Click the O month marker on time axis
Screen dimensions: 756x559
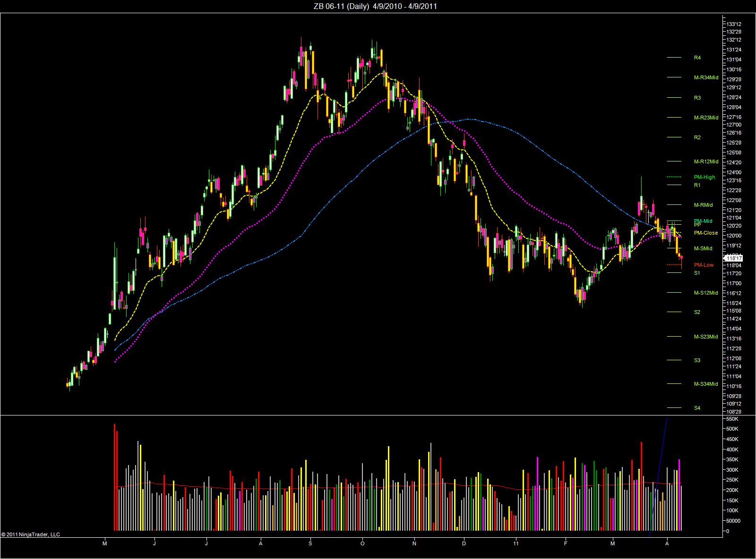pyautogui.click(x=363, y=543)
